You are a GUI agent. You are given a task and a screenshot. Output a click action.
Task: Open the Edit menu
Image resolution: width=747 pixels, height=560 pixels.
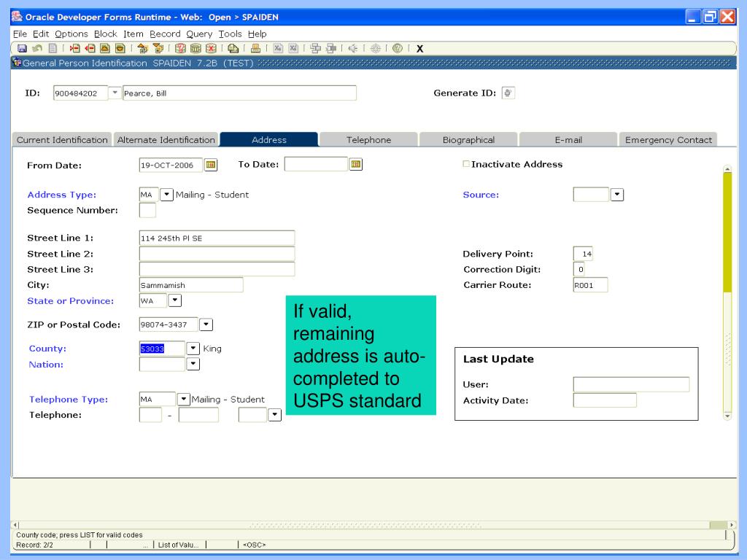click(x=41, y=34)
